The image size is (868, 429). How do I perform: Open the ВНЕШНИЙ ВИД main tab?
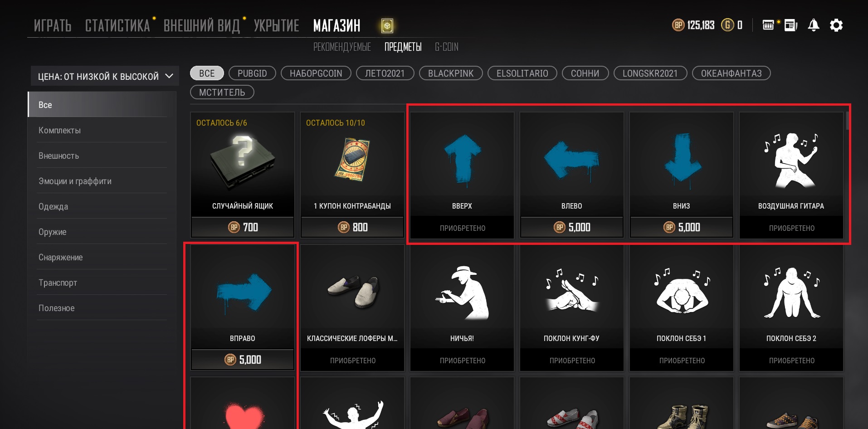[x=201, y=26]
